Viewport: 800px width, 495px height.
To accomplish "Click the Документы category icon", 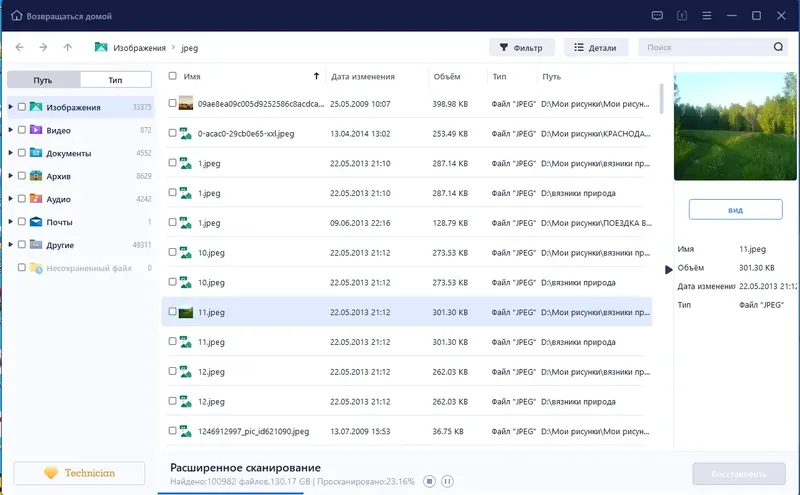I will 36,153.
